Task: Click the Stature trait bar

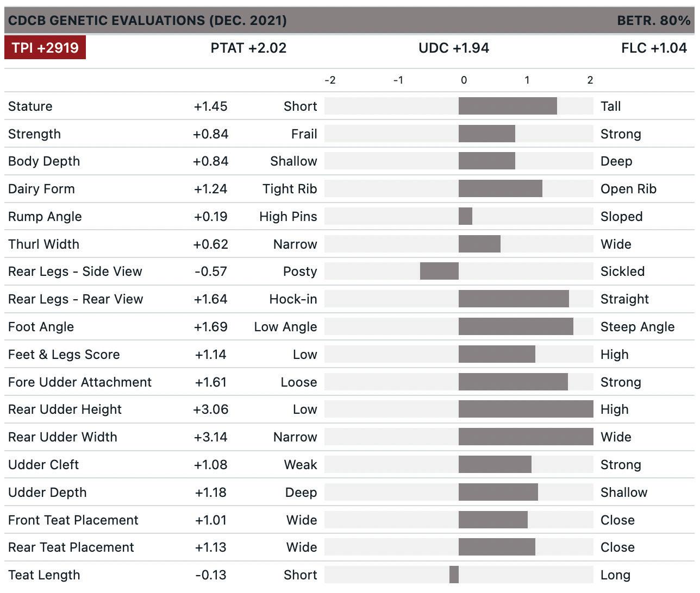Action: pos(508,106)
